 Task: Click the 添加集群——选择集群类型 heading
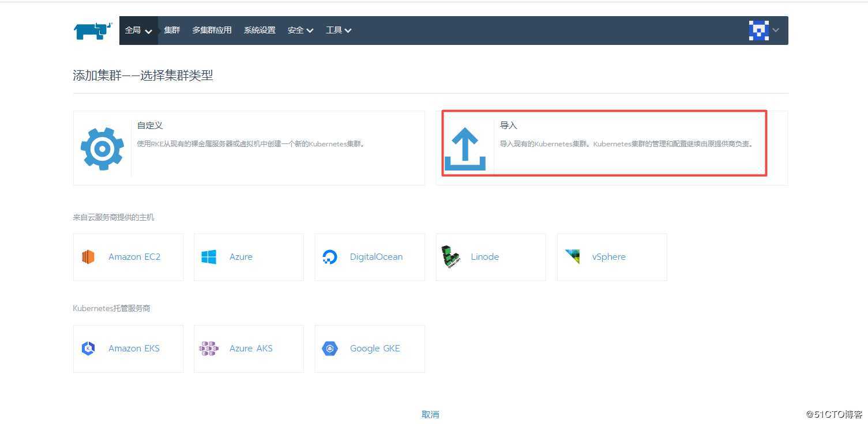(143, 75)
